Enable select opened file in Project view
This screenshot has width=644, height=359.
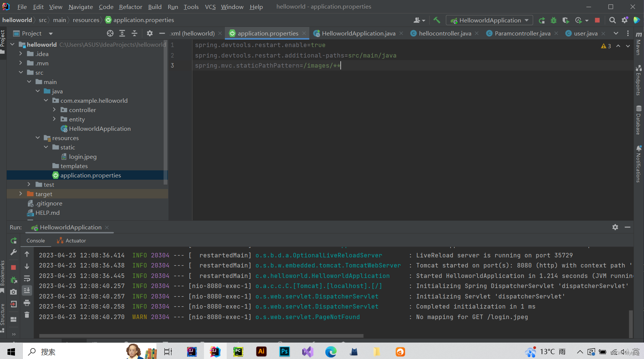click(x=110, y=33)
